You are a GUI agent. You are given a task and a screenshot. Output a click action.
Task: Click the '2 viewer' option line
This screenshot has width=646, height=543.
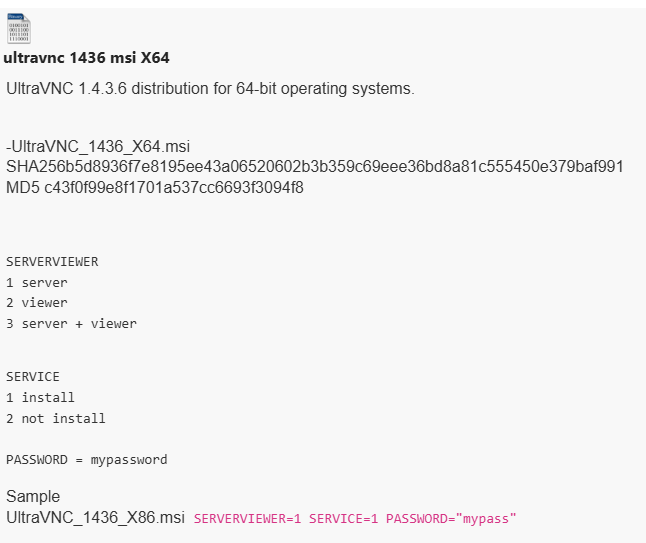pyautogui.click(x=37, y=303)
